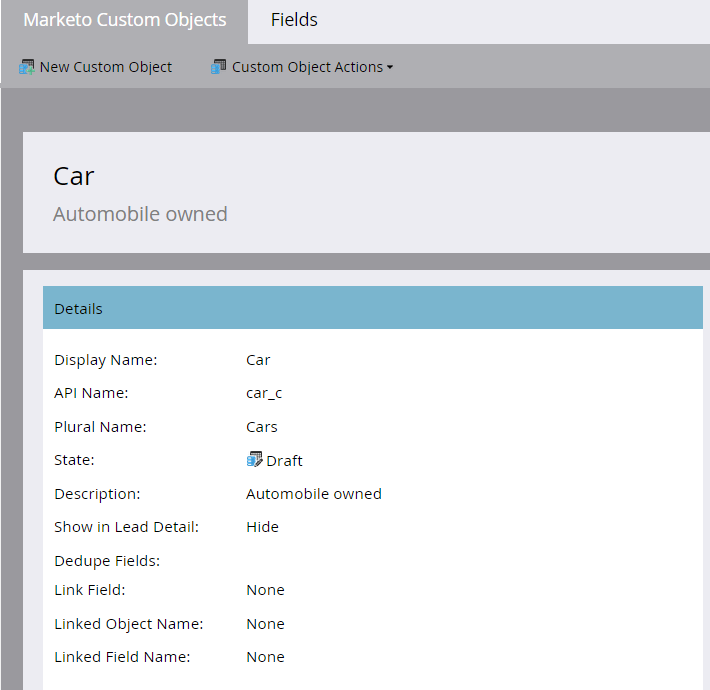
Task: Click the Plural Name value Cars
Action: point(262,427)
